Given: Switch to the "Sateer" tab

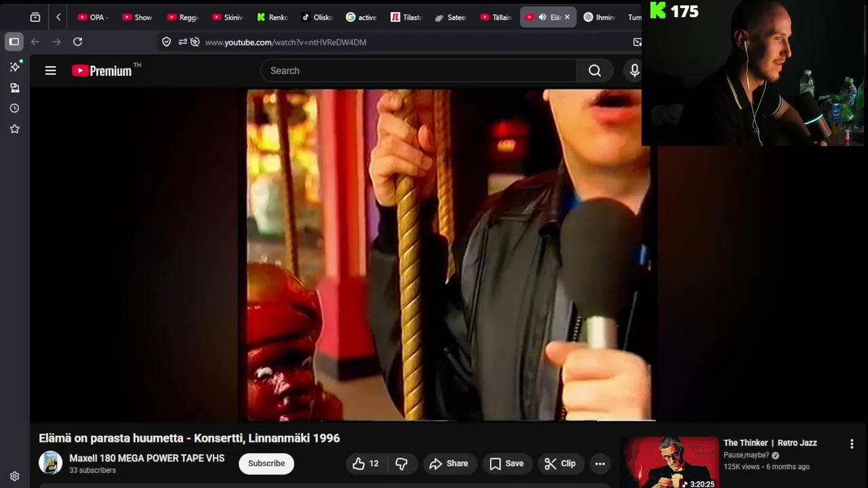Looking at the screenshot, I should tap(450, 17).
